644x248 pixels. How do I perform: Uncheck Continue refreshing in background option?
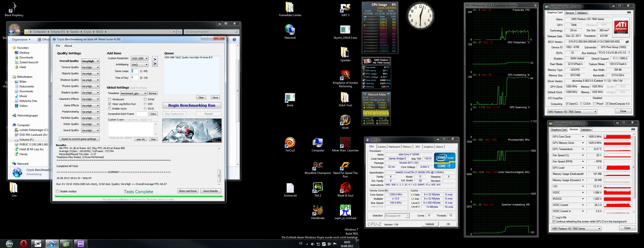coord(554,222)
